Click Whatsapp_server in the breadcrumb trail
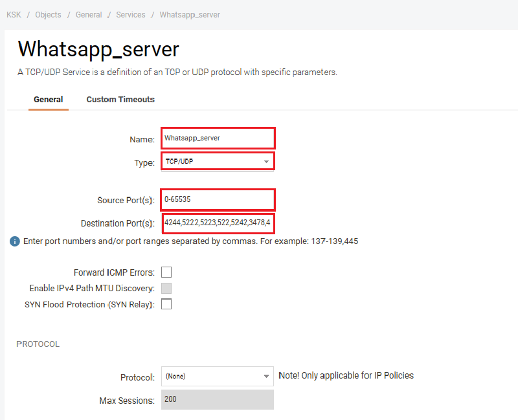 click(x=190, y=15)
